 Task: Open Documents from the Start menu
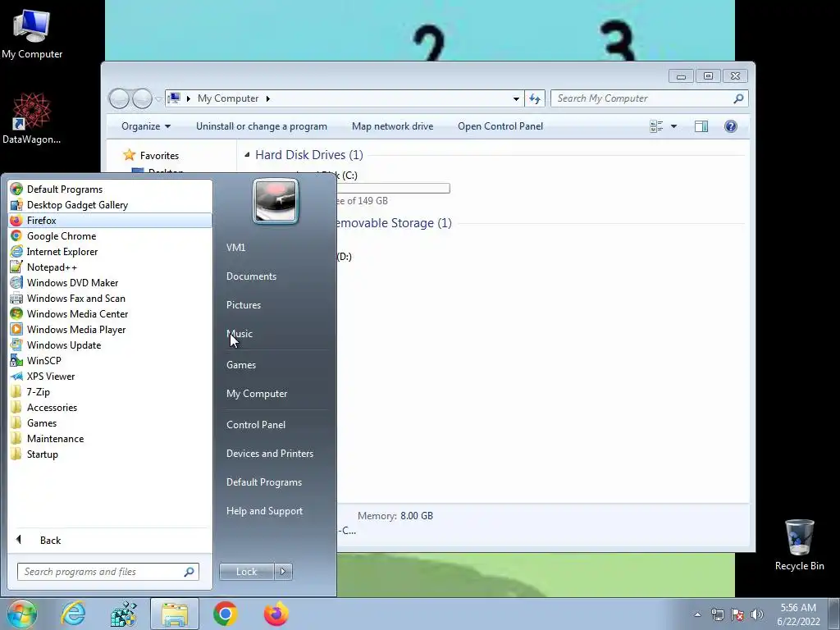click(x=251, y=276)
